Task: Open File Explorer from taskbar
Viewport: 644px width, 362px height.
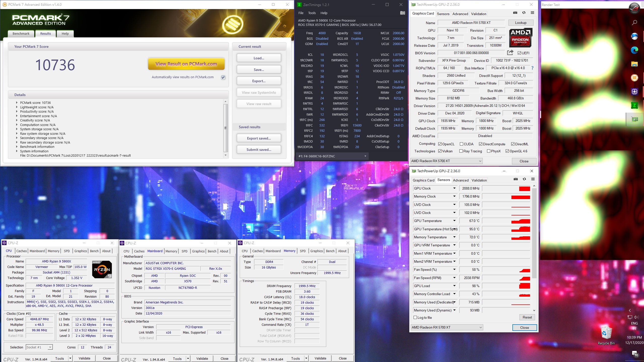Action: (x=634, y=64)
